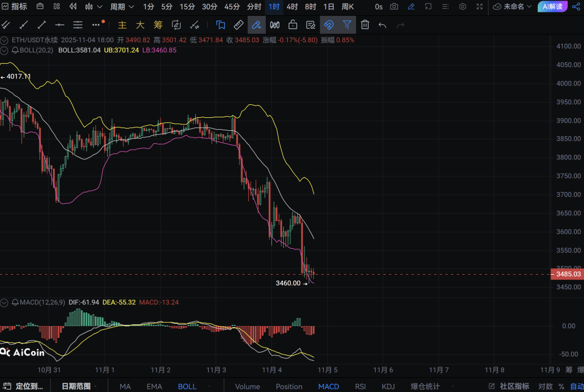This screenshot has width=584, height=392.
Task: Click the undo arrow icon
Action: 382,25
